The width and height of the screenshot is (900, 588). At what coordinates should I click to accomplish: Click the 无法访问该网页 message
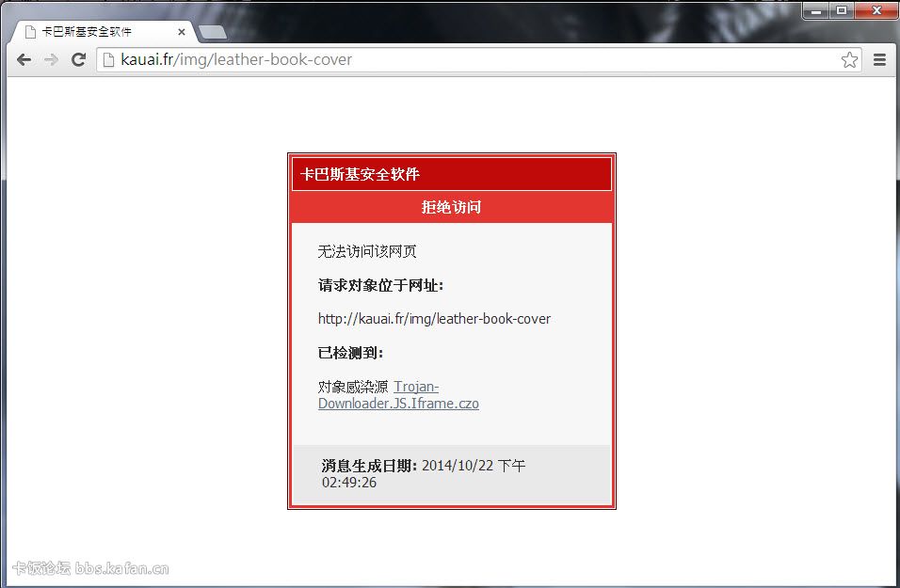coord(367,251)
